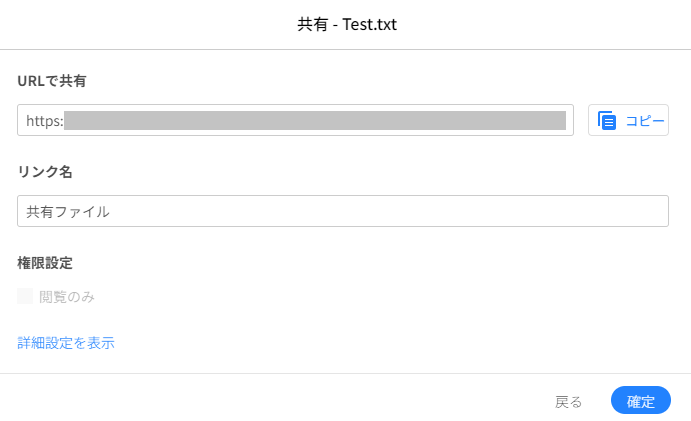Viewport: 691px width, 421px height.
Task: Click the right edge of URL field
Action: point(570,120)
